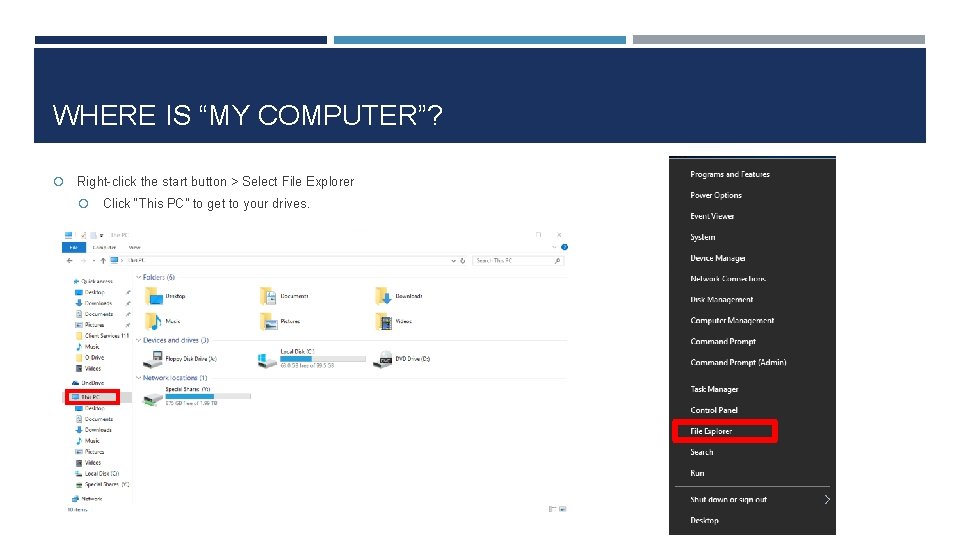Select the Videos folder in the main pane
The height and width of the screenshot is (540, 960).
[x=393, y=321]
